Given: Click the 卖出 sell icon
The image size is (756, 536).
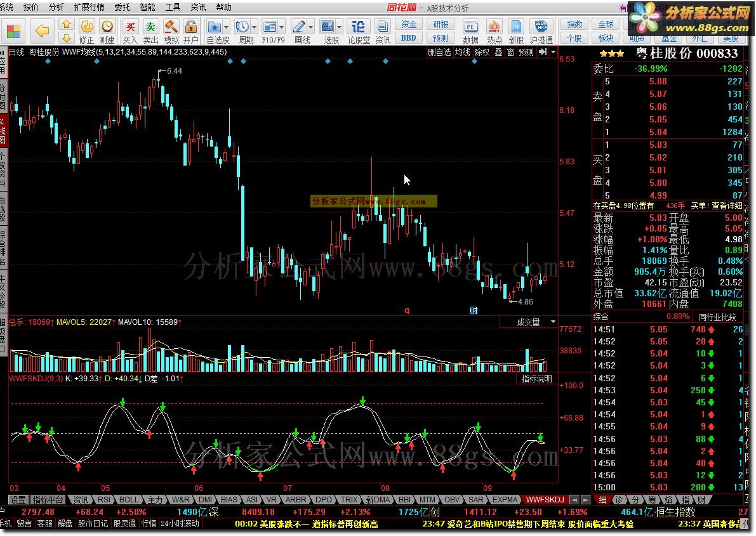Looking at the screenshot, I should 151,31.
